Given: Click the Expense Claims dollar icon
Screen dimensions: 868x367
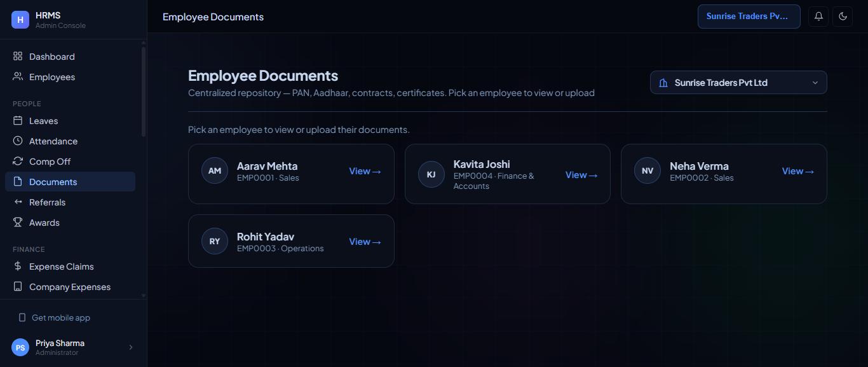Looking at the screenshot, I should tap(18, 267).
